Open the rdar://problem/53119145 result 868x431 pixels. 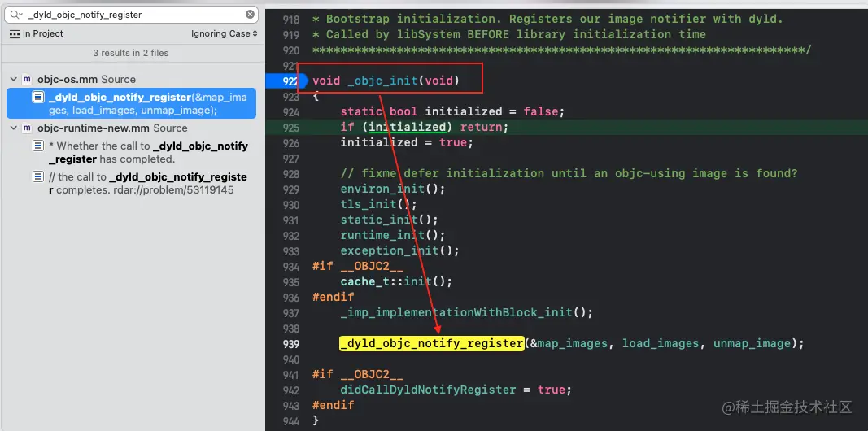point(139,183)
